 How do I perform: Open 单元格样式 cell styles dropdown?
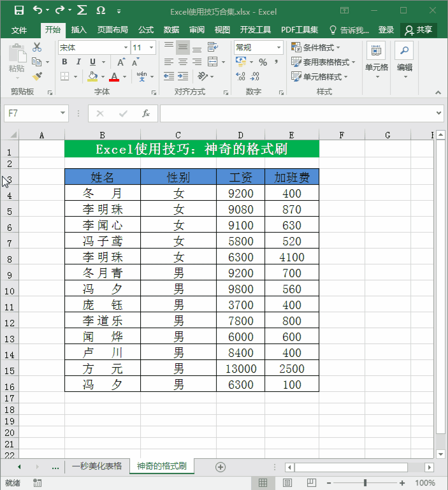coord(319,76)
